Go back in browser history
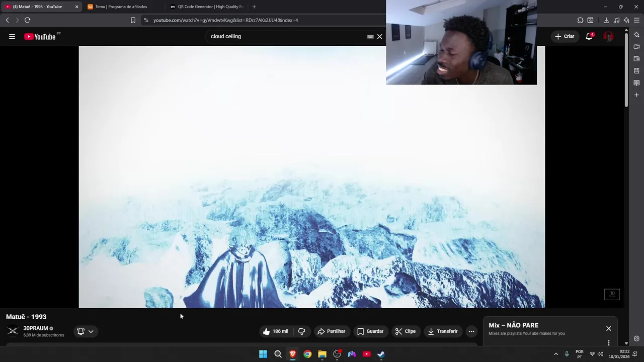 [x=7, y=20]
